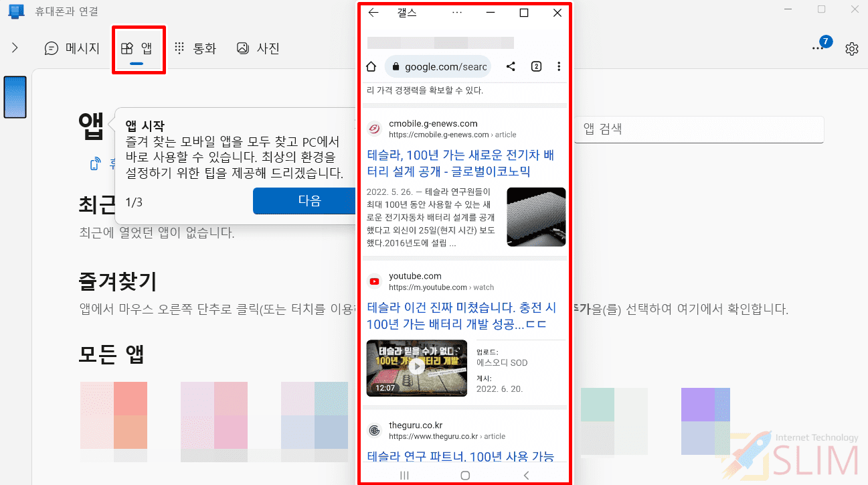
Task: Click the 2022. 6. 20. post date
Action: point(500,389)
